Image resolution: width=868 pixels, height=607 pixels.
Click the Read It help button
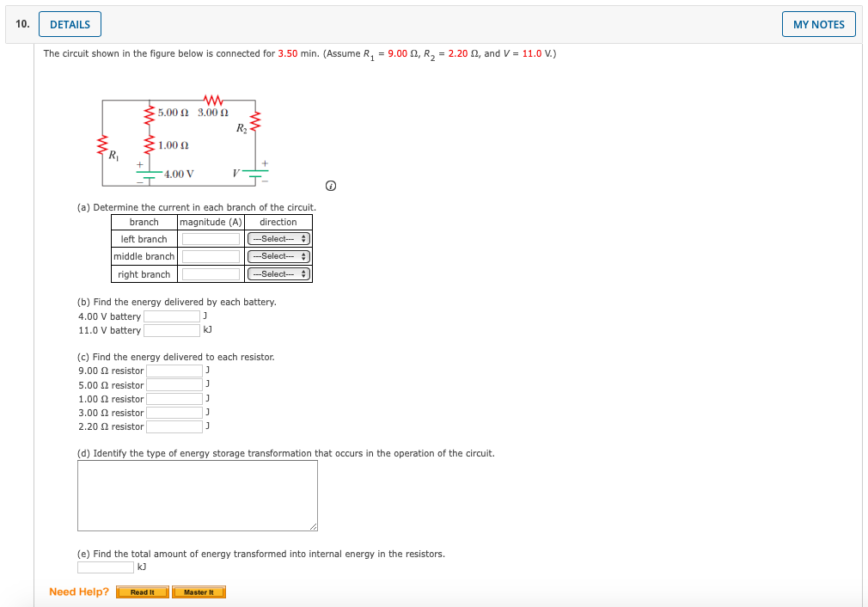pos(143,592)
